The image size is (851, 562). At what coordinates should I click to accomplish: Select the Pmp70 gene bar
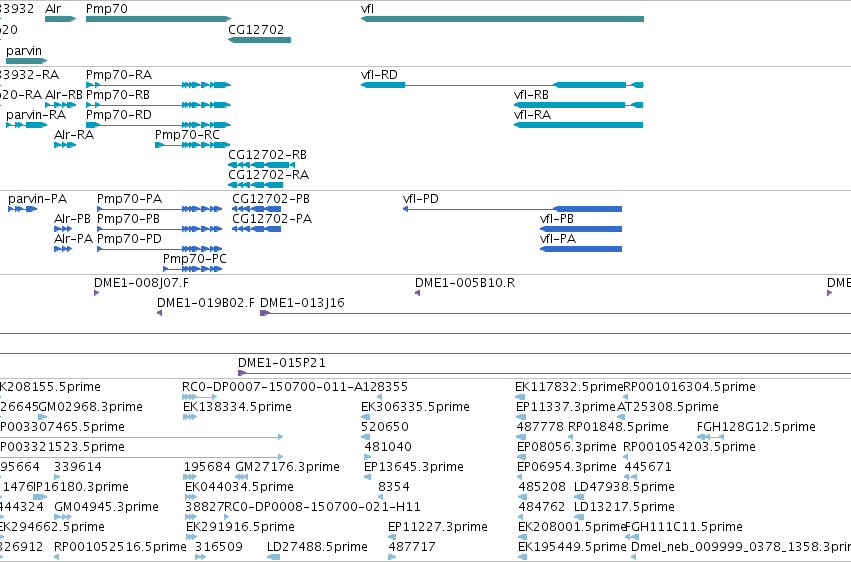(158, 19)
